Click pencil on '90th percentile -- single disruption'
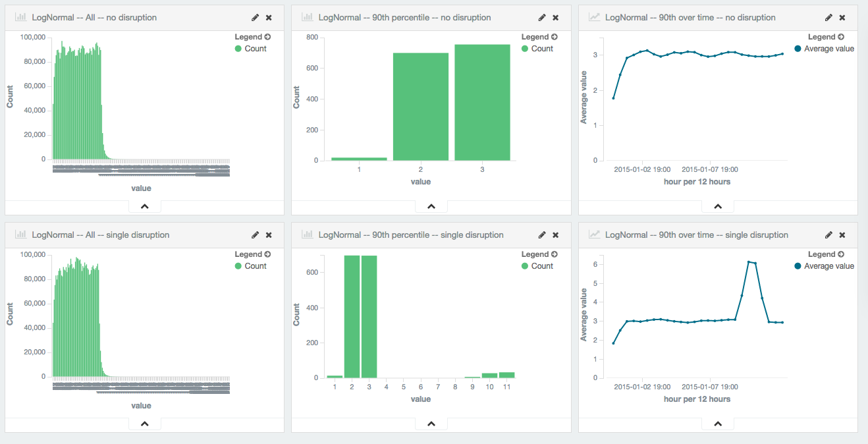Viewport: 868px width, 444px height. pos(542,235)
